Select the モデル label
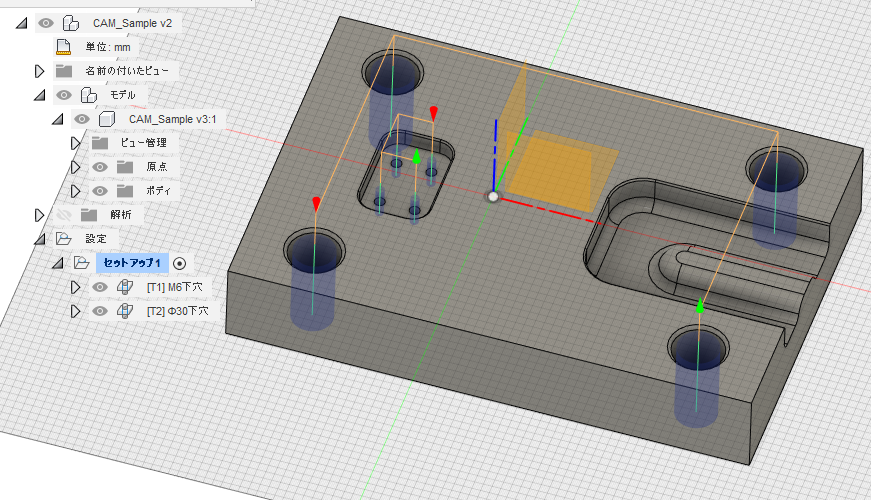This screenshot has width=871, height=500. coord(122,95)
